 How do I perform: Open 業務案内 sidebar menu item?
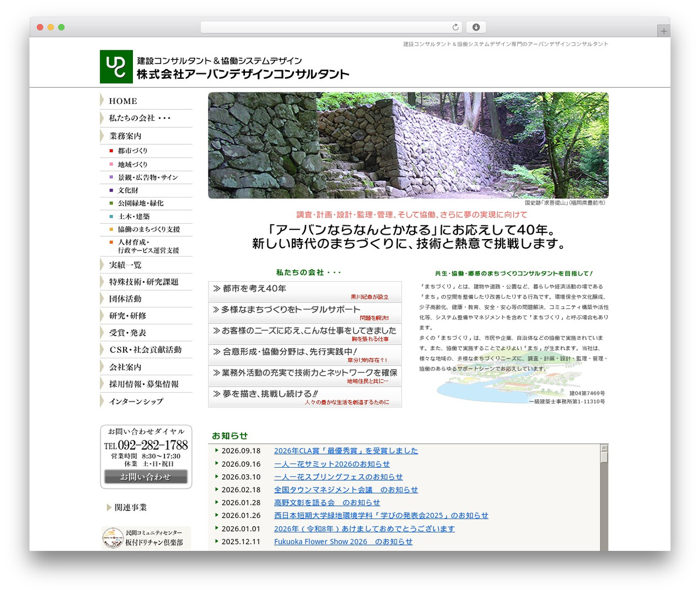(x=146, y=136)
